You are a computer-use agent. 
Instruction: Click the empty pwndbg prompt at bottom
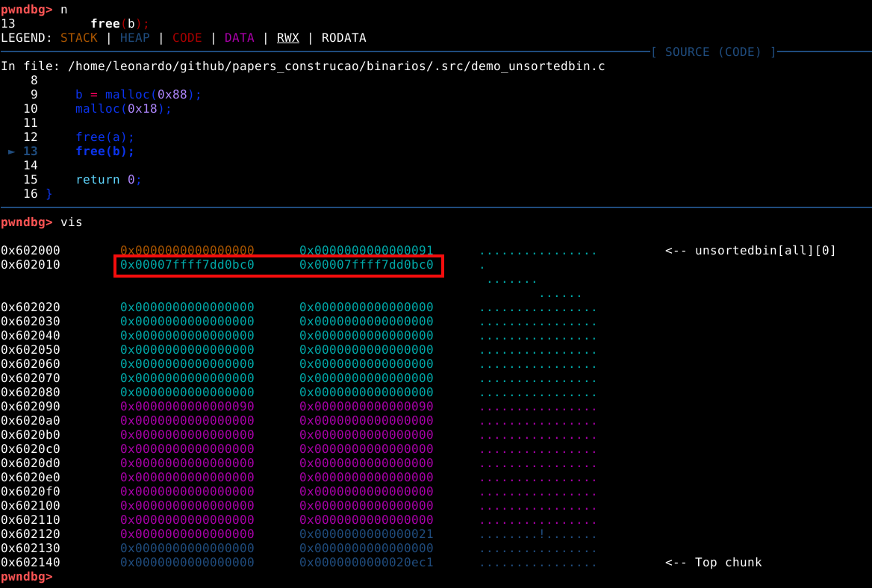(x=27, y=577)
